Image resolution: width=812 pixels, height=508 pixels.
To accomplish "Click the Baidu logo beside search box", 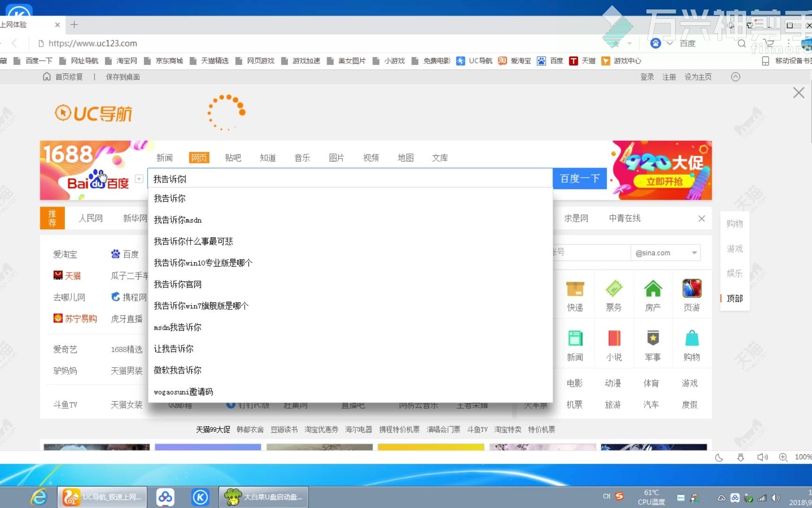I will point(98,180).
